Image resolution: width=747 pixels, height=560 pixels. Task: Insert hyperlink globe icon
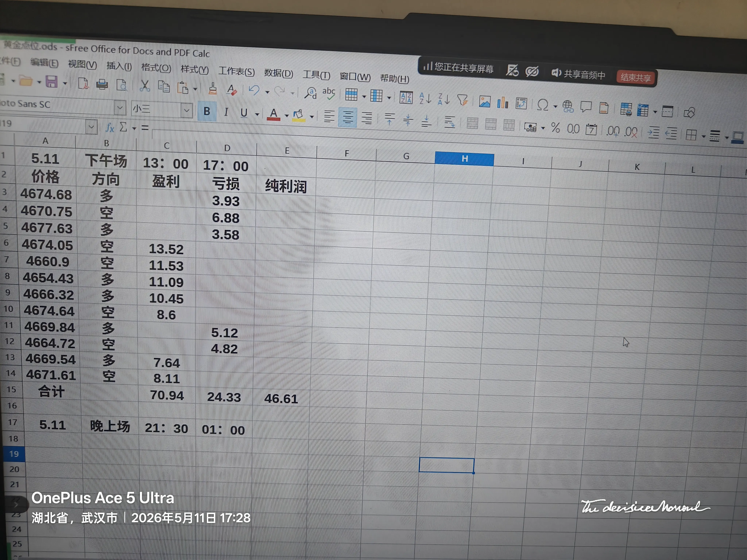click(x=568, y=106)
